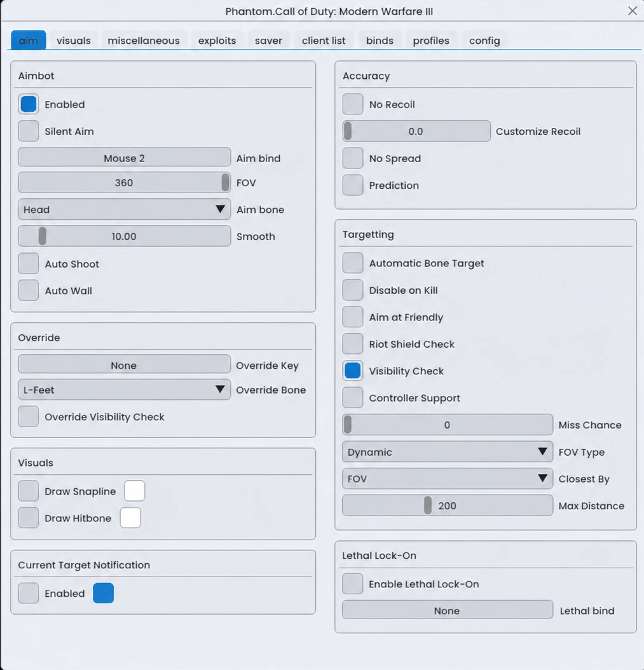644x670 pixels.
Task: Open the Target Notification blue color swatch
Action: click(x=104, y=593)
